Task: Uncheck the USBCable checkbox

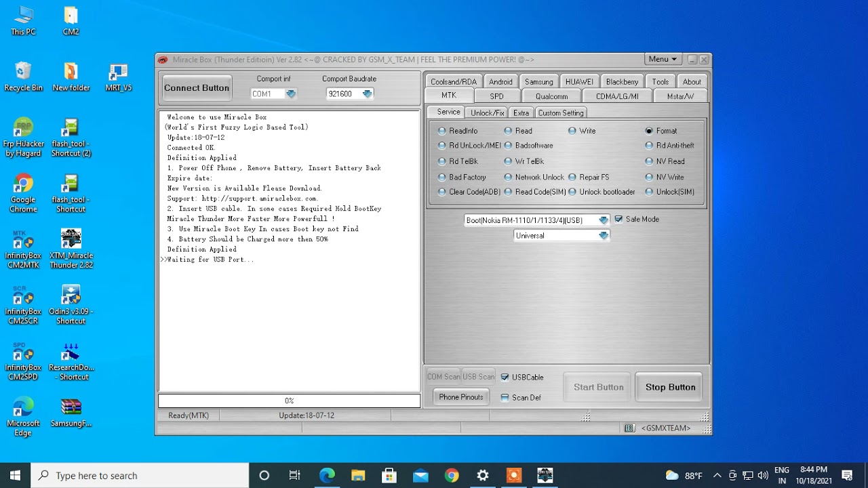Action: click(x=522, y=377)
